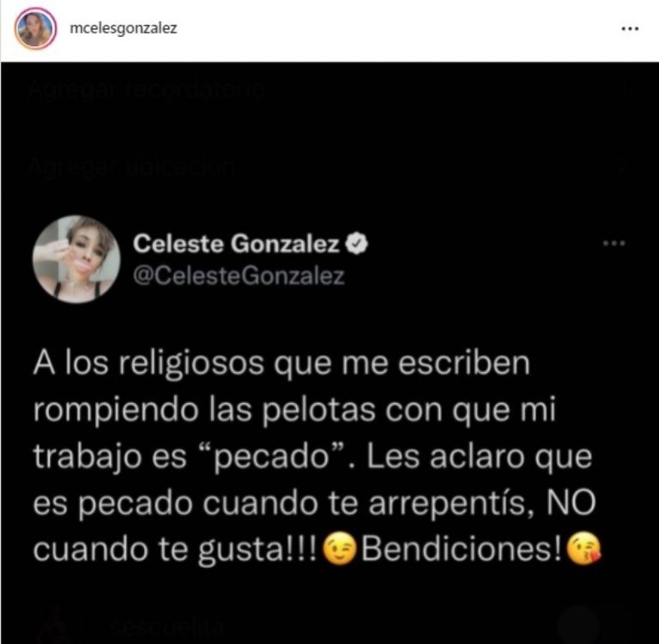Click the verified badge beside Celeste Gonzalez
The width and height of the screenshot is (659, 644).
click(x=356, y=244)
